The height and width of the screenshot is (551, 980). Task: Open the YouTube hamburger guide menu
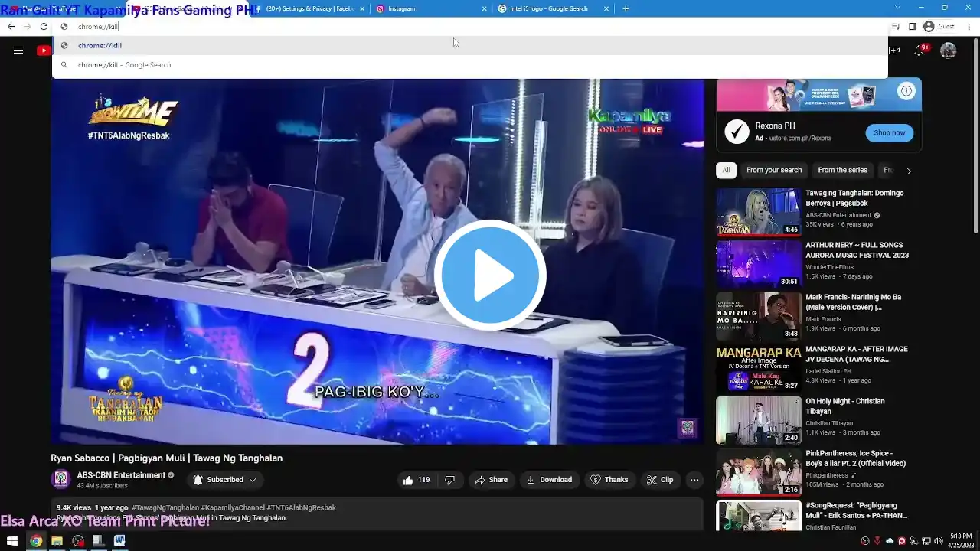[x=18, y=51]
